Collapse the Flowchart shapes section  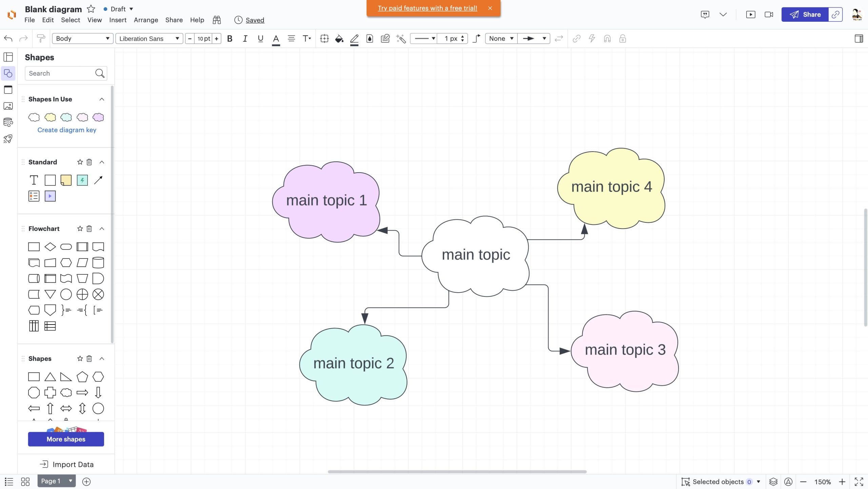(102, 229)
